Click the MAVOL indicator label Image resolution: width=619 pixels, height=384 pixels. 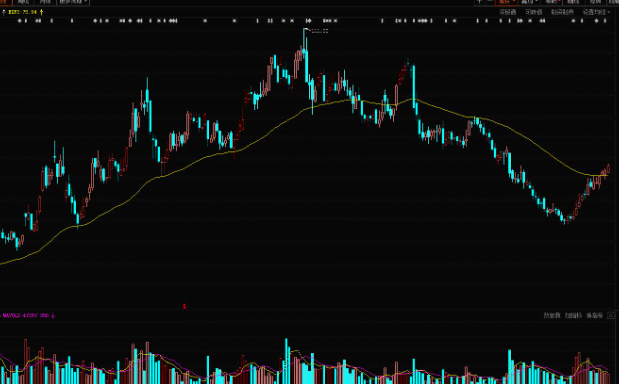coord(26,316)
